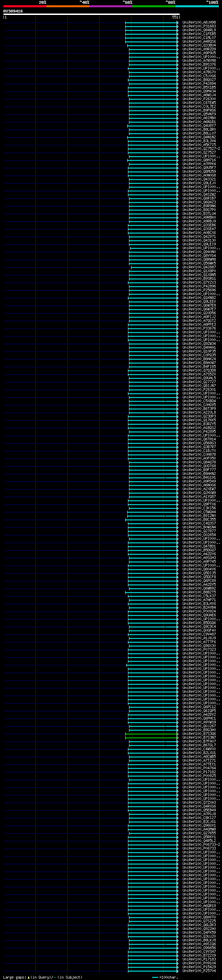
Task: Select the UniRef100_A8IMB0 hit label
Action: coord(199,118)
